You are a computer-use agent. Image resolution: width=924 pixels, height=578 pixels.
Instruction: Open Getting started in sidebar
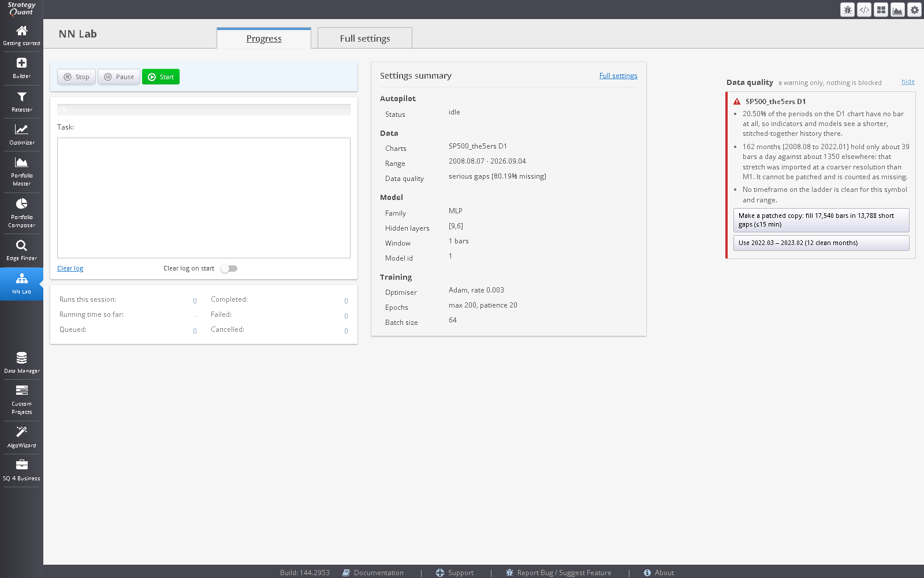tap(21, 36)
